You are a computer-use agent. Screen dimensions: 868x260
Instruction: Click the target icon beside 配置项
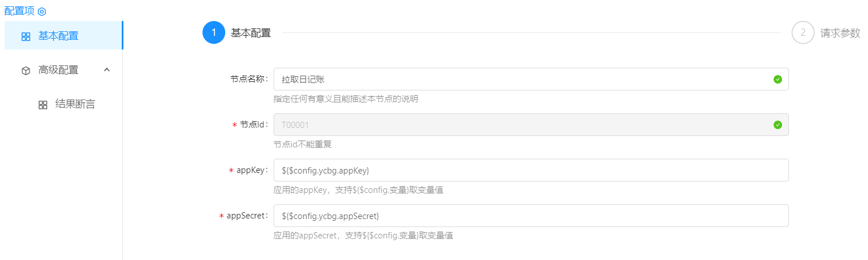[42, 11]
